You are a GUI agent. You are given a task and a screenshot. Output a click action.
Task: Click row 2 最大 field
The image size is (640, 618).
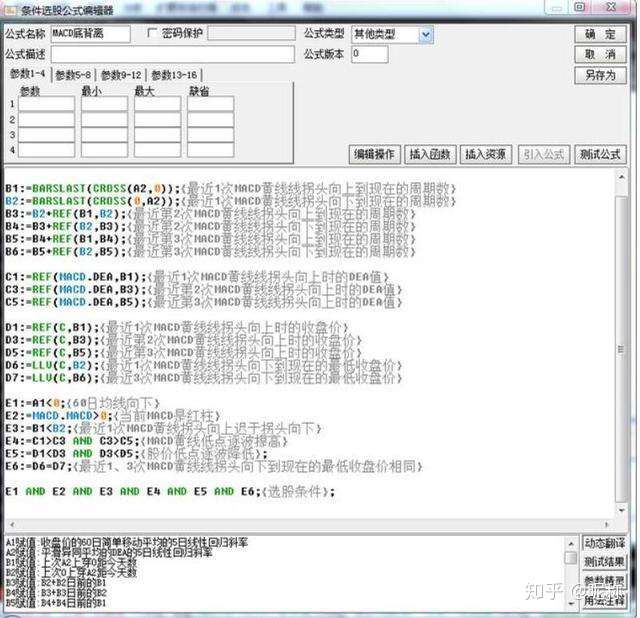158,119
